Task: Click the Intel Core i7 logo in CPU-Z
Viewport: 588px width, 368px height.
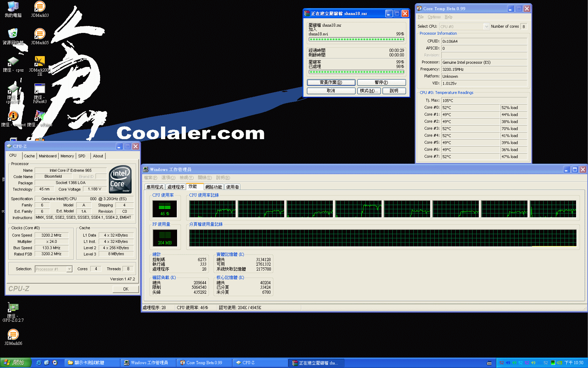Action: coord(120,179)
